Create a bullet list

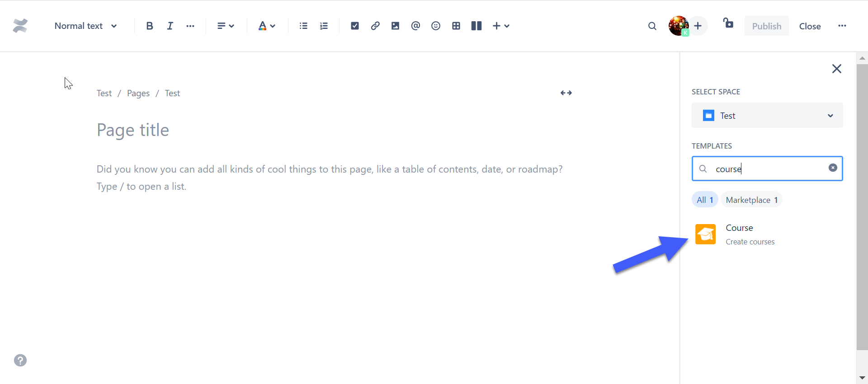pyautogui.click(x=303, y=26)
